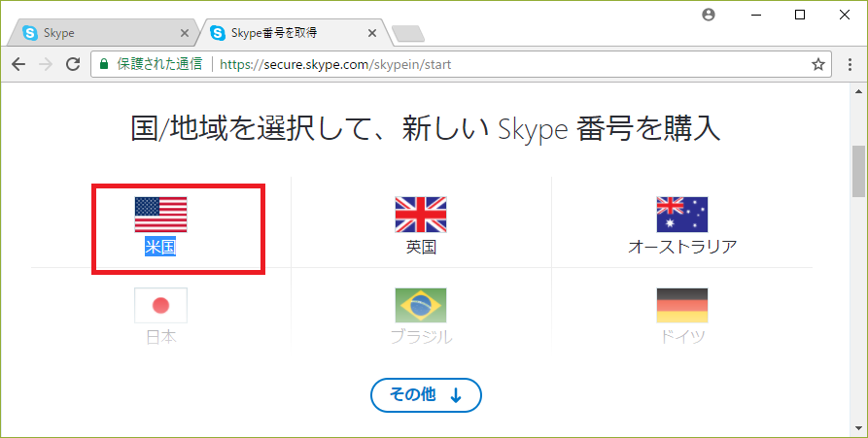The height and width of the screenshot is (438, 868).
Task: Click the Australia flag icon
Action: coord(682,215)
